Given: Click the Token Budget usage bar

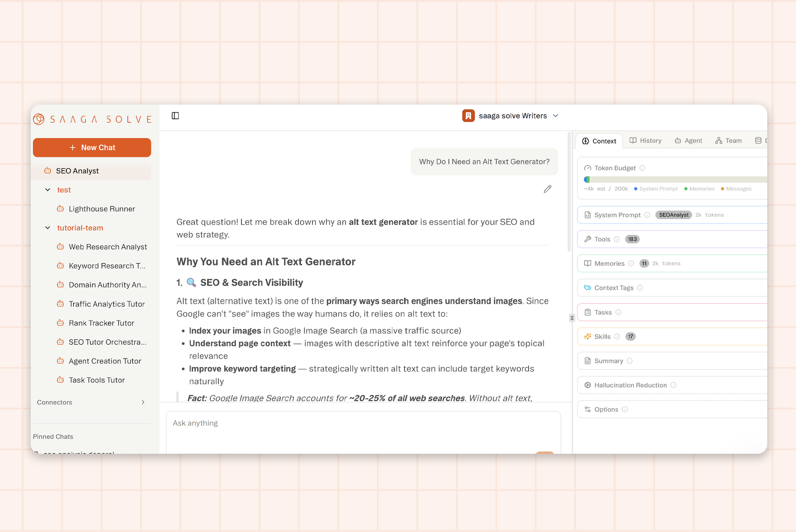Looking at the screenshot, I should click(x=674, y=179).
